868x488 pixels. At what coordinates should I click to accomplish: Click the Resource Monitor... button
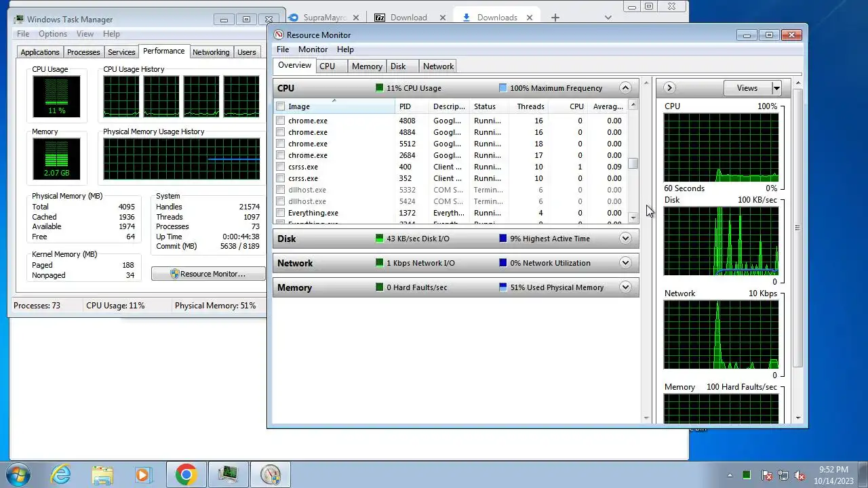pyautogui.click(x=208, y=274)
